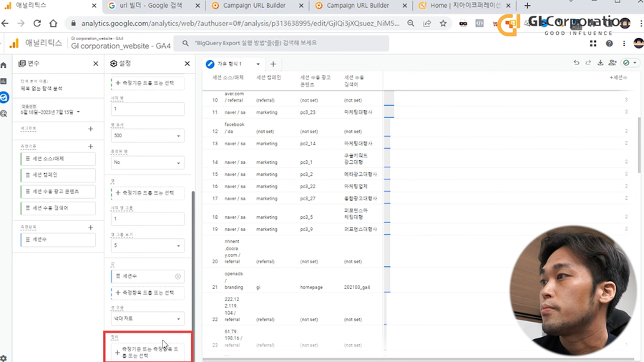Close the 설정 panel
Viewport: 644px width, 362px height.
187,64
